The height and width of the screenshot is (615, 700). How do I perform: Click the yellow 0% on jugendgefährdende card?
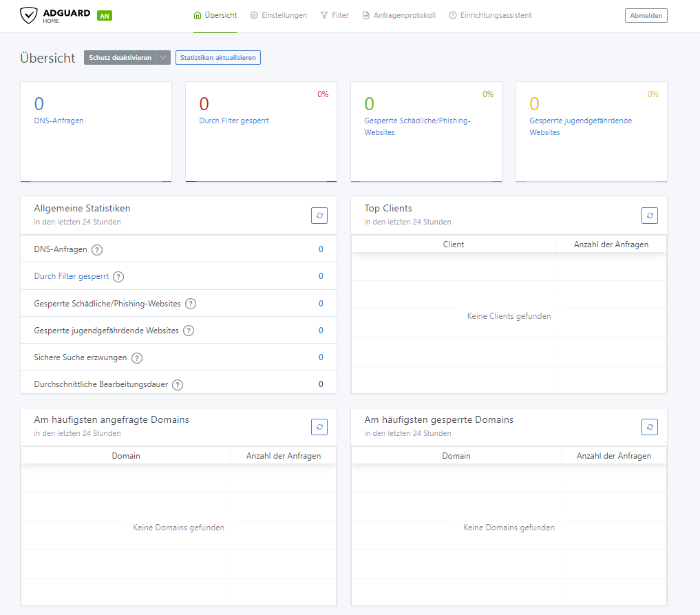pos(653,94)
